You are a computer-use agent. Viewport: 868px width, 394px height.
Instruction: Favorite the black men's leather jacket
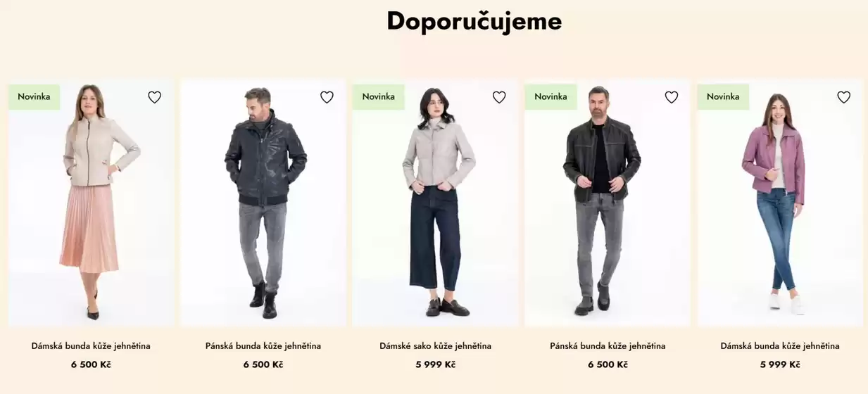coord(672,97)
